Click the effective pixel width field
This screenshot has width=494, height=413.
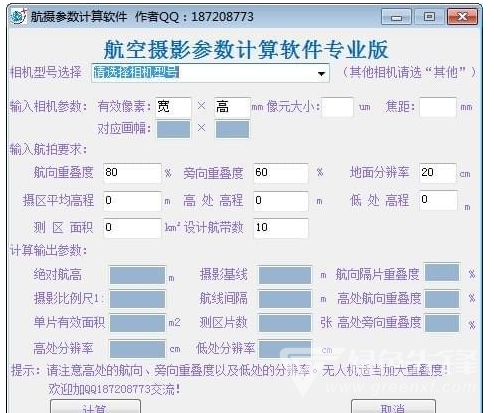click(173, 107)
